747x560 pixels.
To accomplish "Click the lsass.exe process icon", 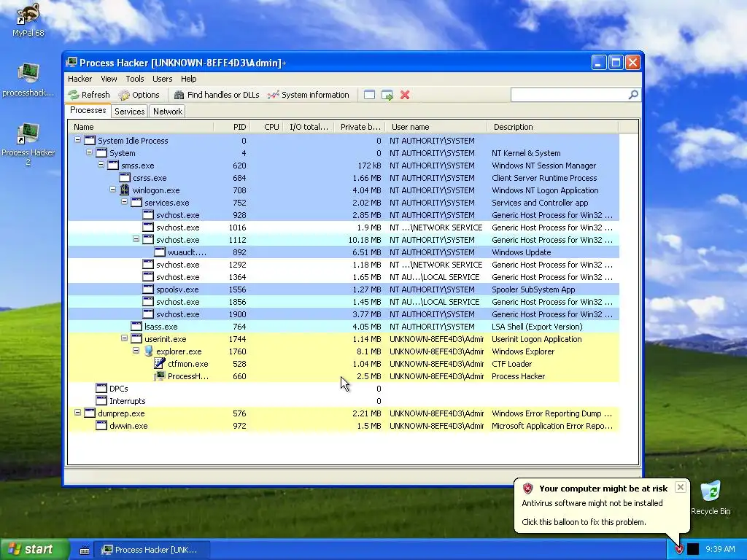I will coord(136,326).
